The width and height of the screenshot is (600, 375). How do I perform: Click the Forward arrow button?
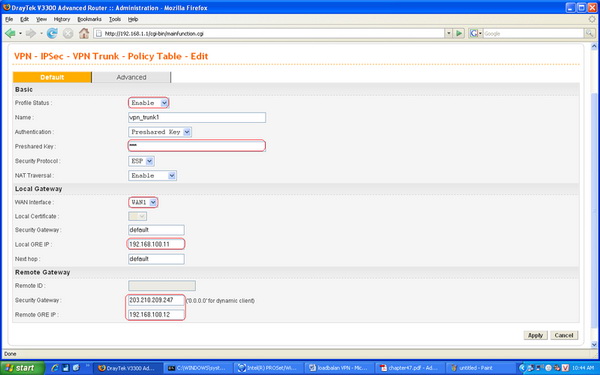(31, 34)
